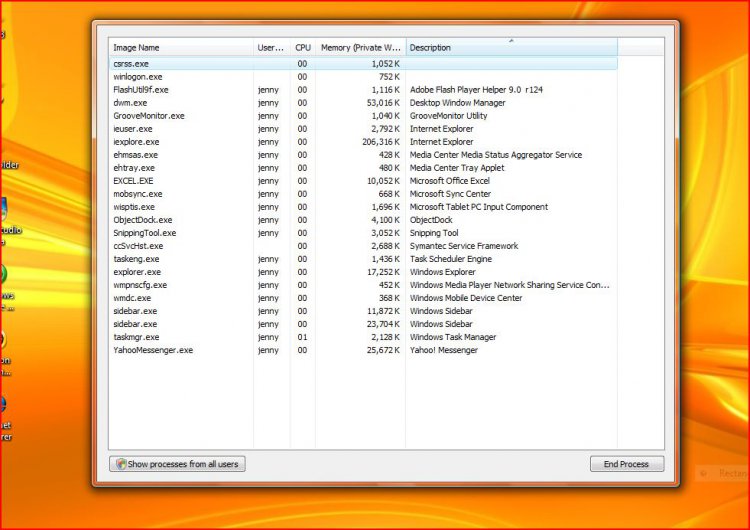Click the shield icon on Show processes button
The width and height of the screenshot is (750, 530).
tap(121, 464)
